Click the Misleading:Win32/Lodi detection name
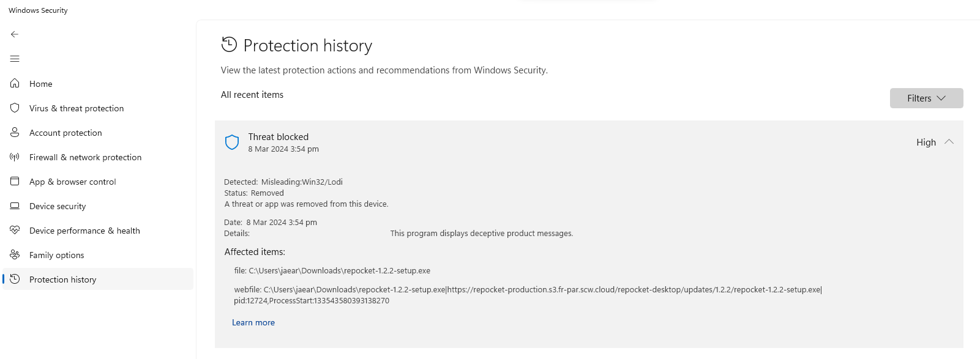 pos(302,182)
